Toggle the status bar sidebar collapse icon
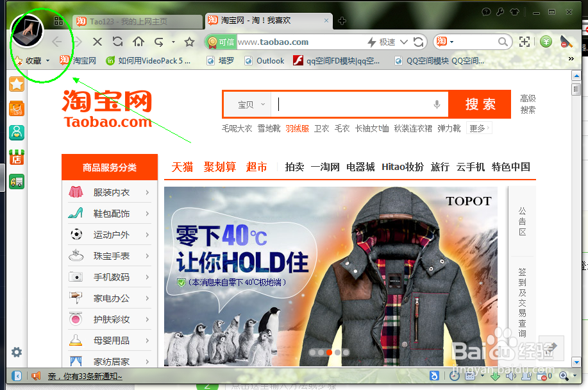Viewport: 588px width, 390px height. [x=17, y=376]
